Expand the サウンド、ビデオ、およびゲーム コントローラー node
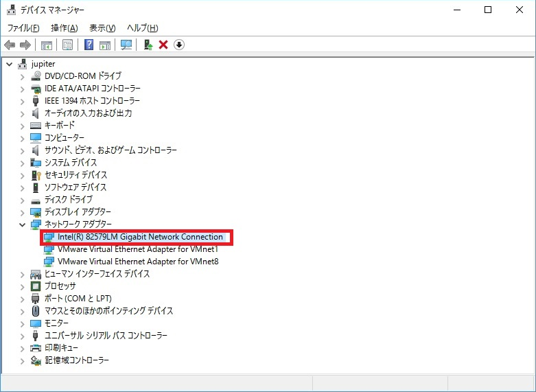The height and width of the screenshot is (392, 536). pos(23,150)
